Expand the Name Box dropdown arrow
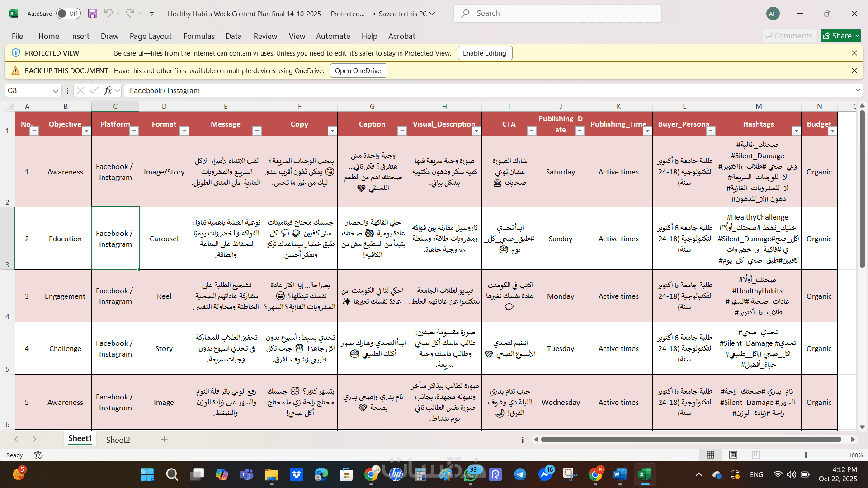 (56, 91)
